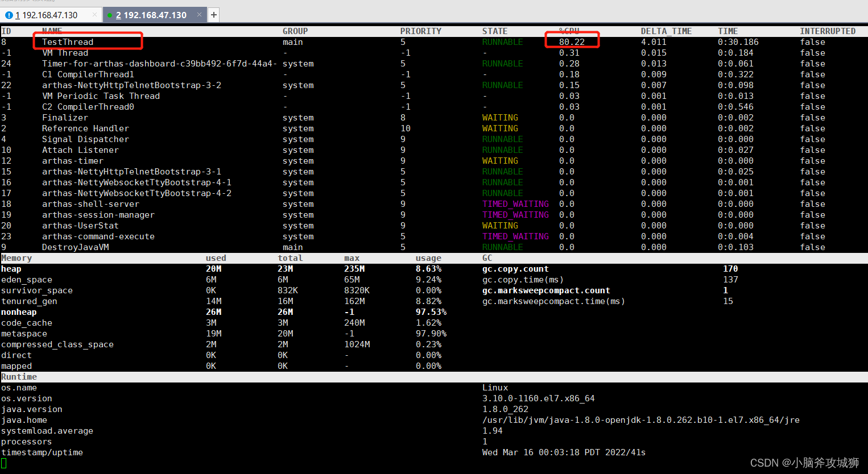Image resolution: width=868 pixels, height=474 pixels.
Task: Click the 0:30.186 TIME value of TestThread
Action: tap(738, 42)
